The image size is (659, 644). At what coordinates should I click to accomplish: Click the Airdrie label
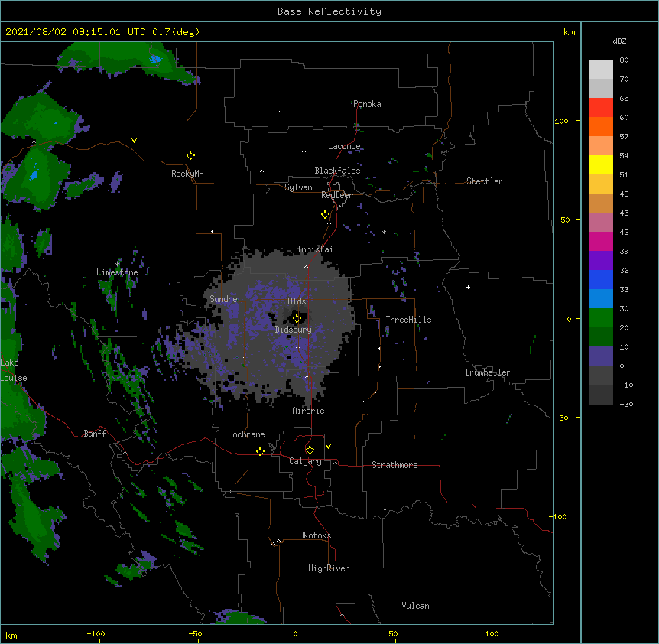309,411
